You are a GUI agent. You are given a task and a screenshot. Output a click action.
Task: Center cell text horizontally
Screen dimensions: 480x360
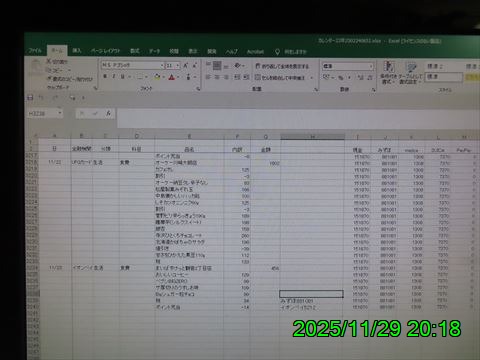pos(217,77)
